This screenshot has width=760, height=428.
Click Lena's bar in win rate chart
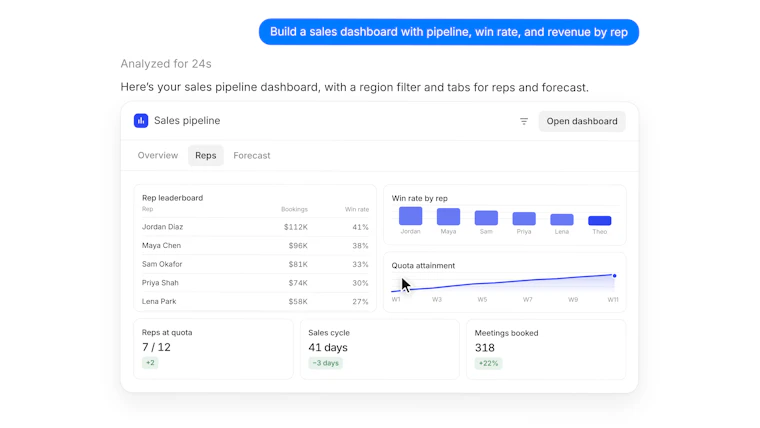(561, 220)
